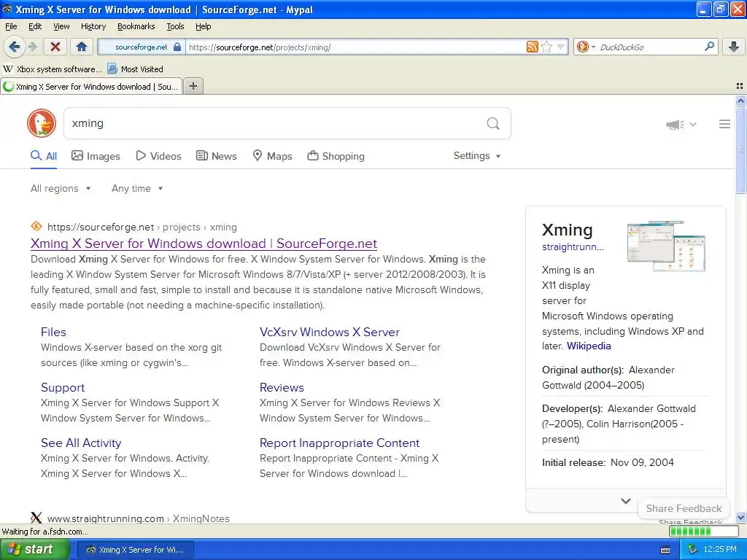Image resolution: width=747 pixels, height=560 pixels.
Task: Click the magnifier in the browser search box
Action: click(x=709, y=46)
